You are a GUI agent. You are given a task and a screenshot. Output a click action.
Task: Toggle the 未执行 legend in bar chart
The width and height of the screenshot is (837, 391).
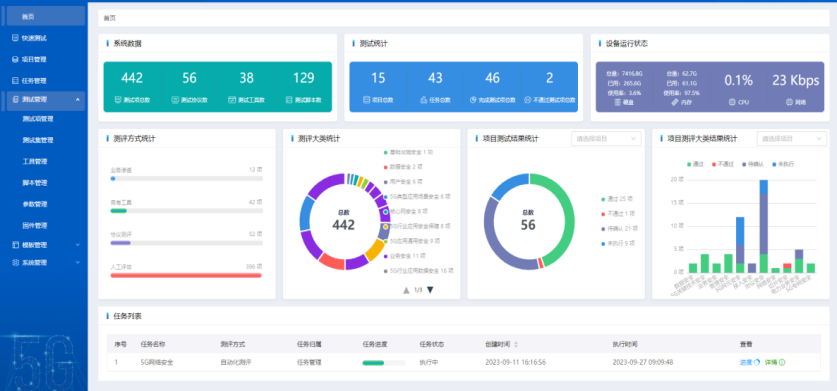(783, 163)
